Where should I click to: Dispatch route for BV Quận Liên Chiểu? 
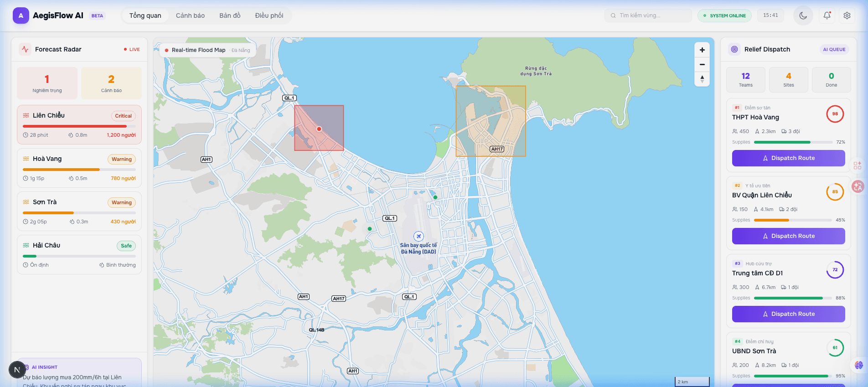[788, 236]
